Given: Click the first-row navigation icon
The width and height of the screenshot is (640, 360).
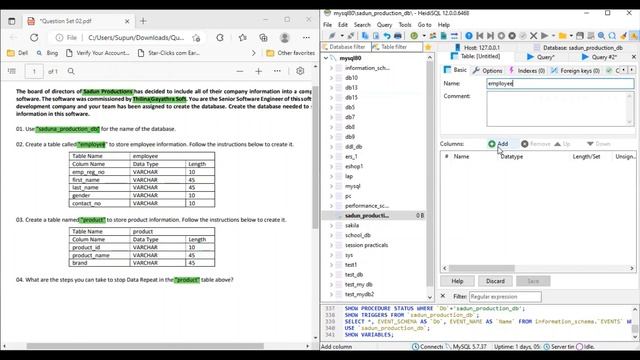Looking at the screenshot, I should point(480,36).
